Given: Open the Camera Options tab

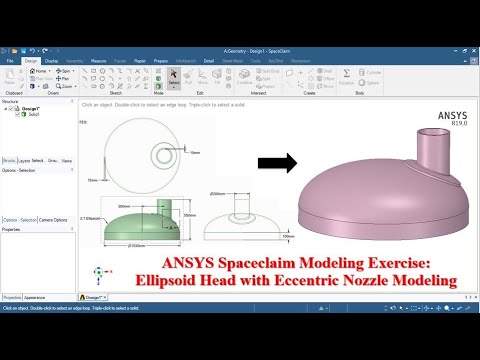Looking at the screenshot, I should pos(53,220).
